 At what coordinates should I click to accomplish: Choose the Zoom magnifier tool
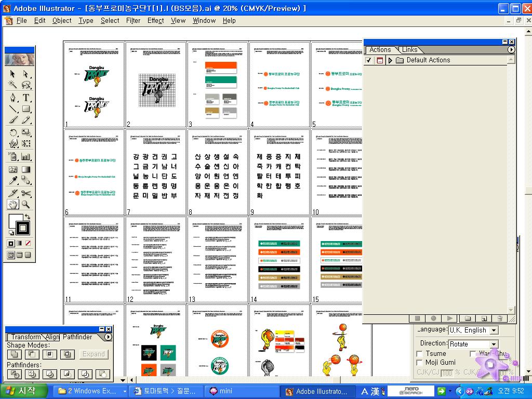[25, 205]
